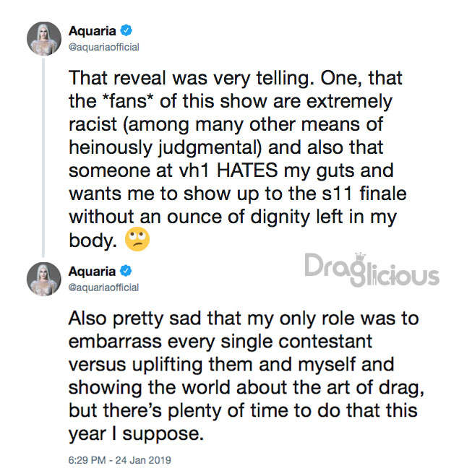Click Aquaria's avatar in the second tweet

pyautogui.click(x=44, y=279)
